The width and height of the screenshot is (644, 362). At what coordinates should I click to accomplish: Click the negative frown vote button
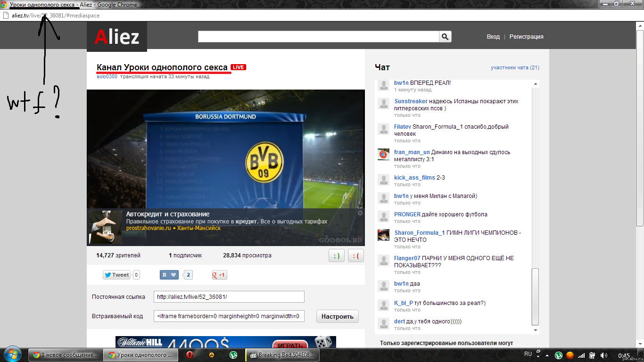(x=356, y=255)
